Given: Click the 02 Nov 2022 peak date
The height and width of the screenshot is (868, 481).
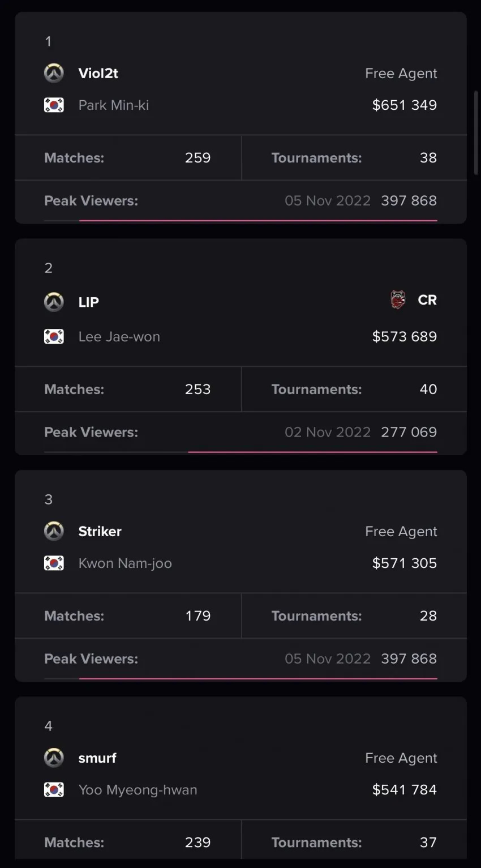Looking at the screenshot, I should pyautogui.click(x=327, y=432).
